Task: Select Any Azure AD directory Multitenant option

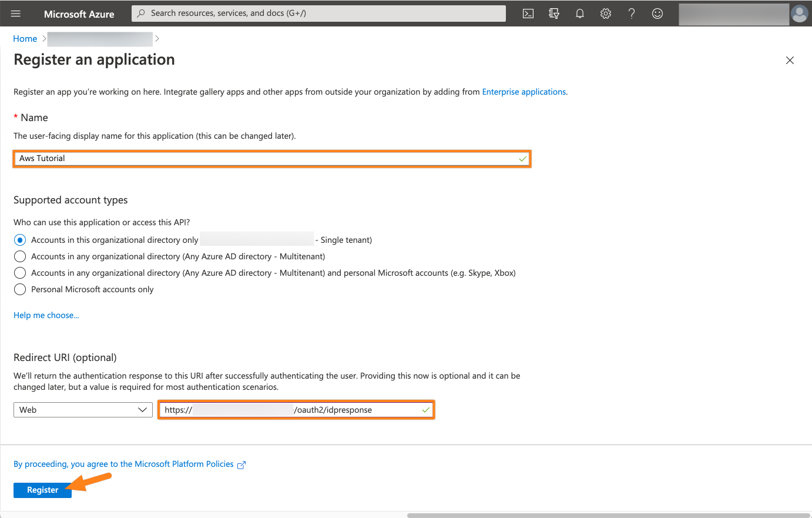Action: (20, 256)
